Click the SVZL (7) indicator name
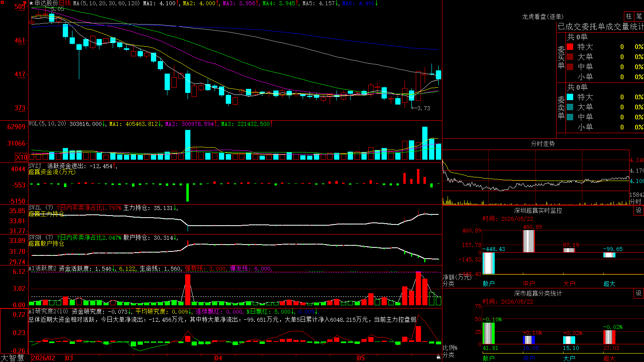Viewport: 644px width, 362px height. click(x=41, y=208)
